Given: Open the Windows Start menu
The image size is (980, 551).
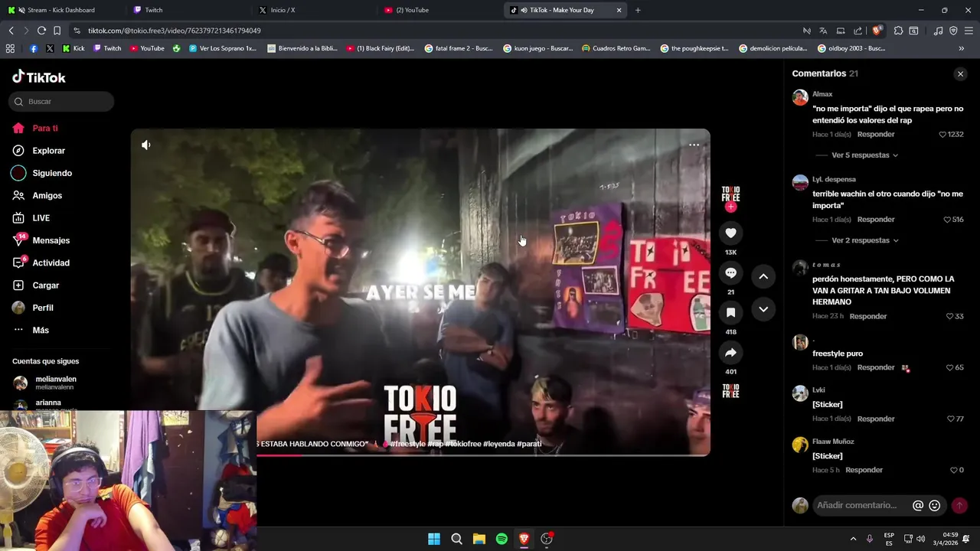Looking at the screenshot, I should point(434,539).
